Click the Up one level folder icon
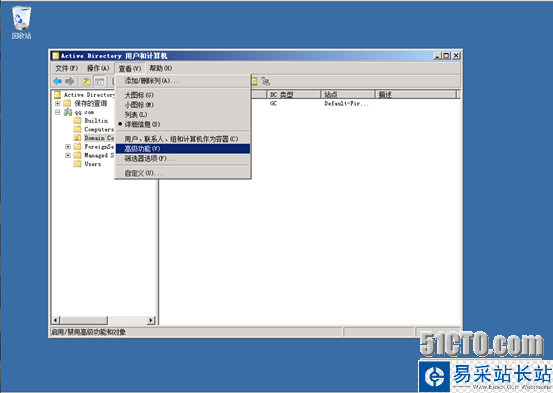 click(86, 81)
